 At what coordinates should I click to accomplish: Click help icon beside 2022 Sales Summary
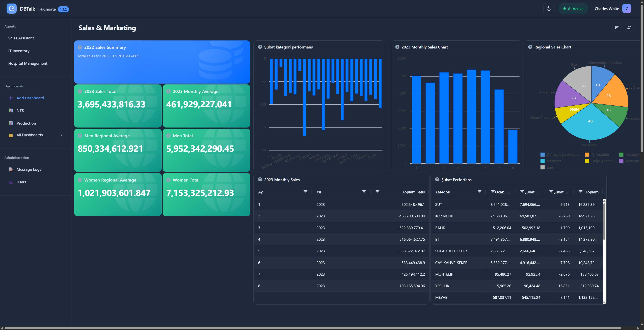[x=80, y=47]
